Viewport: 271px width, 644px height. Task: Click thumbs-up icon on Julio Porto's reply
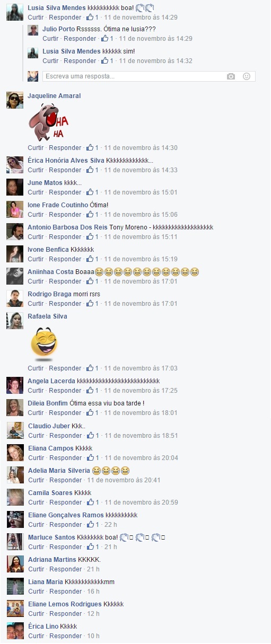[x=104, y=39]
